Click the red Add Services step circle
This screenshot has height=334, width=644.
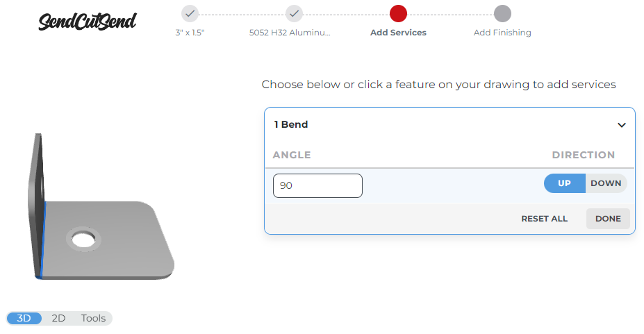tap(398, 13)
